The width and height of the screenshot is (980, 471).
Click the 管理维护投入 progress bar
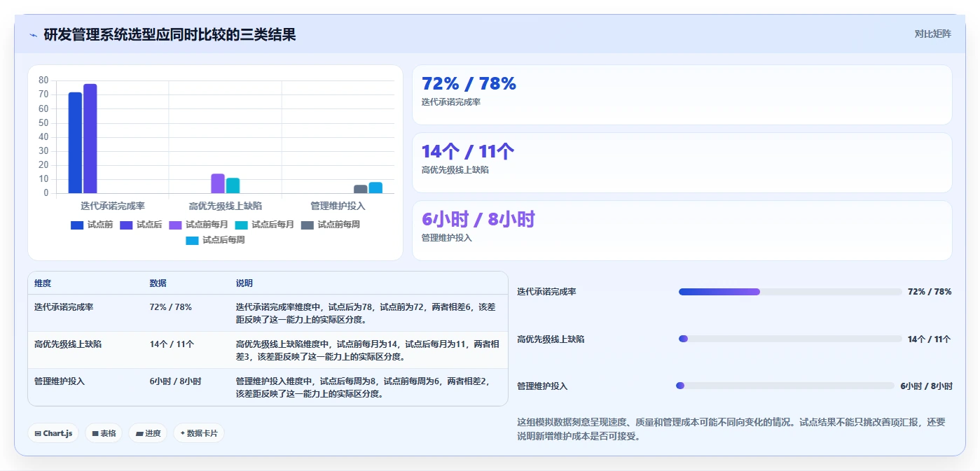click(x=785, y=386)
